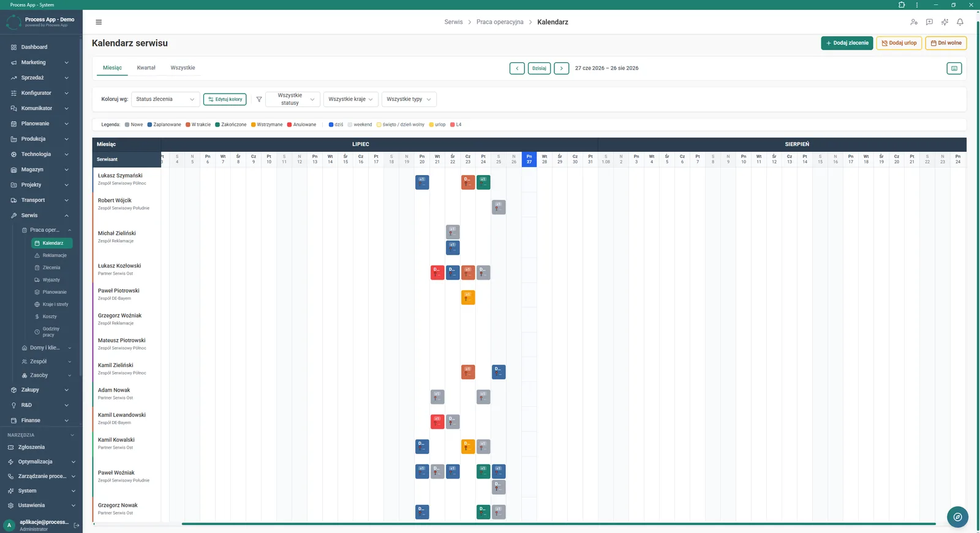Screen dimensions: 980x533
Task: Toggle the hamburger sidebar menu
Action: [x=99, y=22]
